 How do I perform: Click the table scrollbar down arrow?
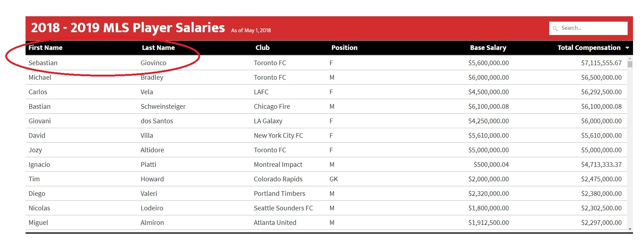click(630, 229)
